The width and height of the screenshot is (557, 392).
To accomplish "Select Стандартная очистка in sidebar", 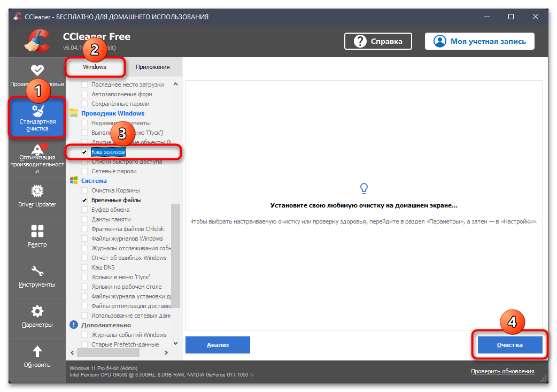I will pyautogui.click(x=37, y=118).
